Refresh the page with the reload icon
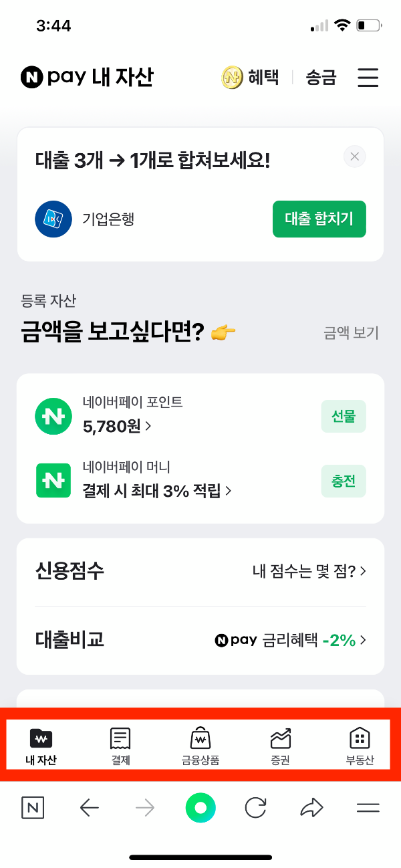The width and height of the screenshot is (401, 868). (x=255, y=807)
